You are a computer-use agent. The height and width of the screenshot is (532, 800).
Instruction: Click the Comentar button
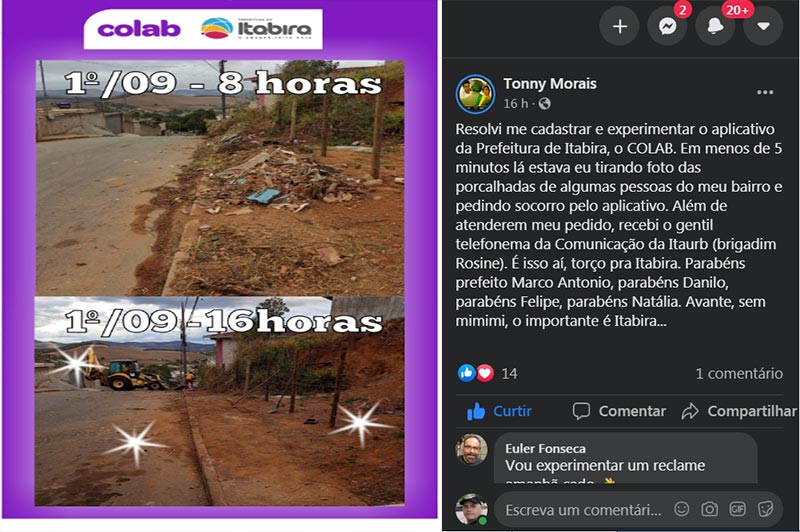619,411
